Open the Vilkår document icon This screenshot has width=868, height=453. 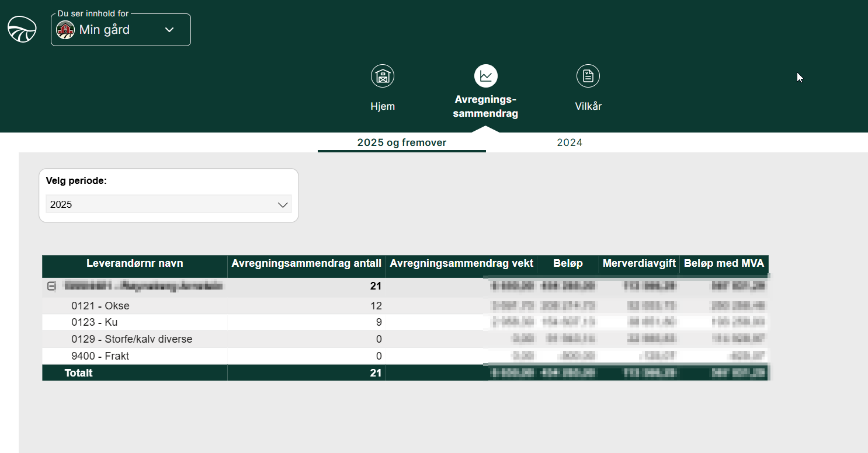[588, 76]
